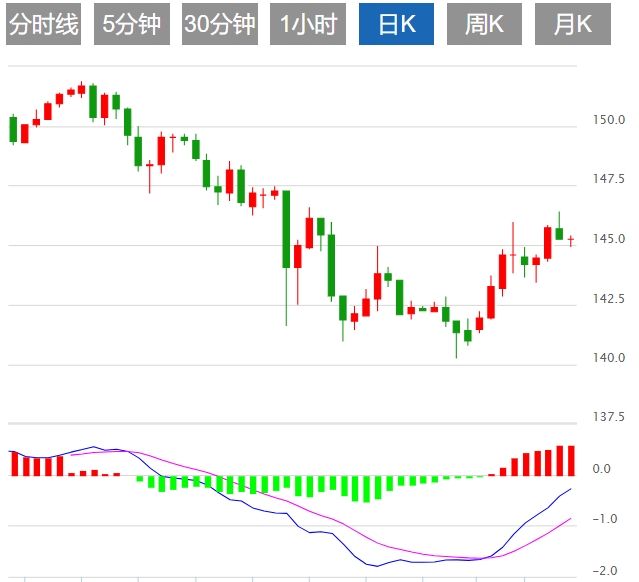Pick the 142.5 price axis label
This screenshot has width=639, height=582.
pyautogui.click(x=608, y=298)
